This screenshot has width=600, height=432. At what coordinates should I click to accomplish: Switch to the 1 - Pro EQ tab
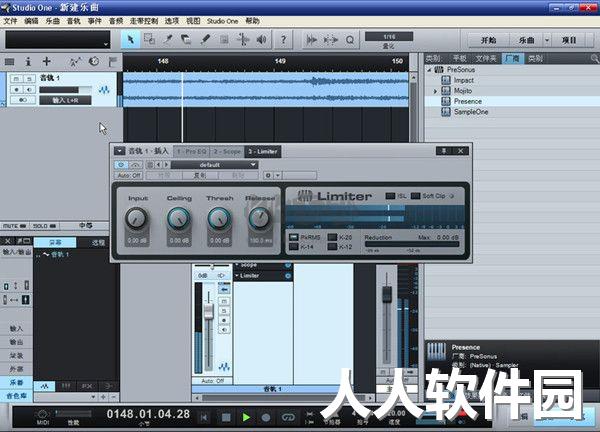pos(191,152)
